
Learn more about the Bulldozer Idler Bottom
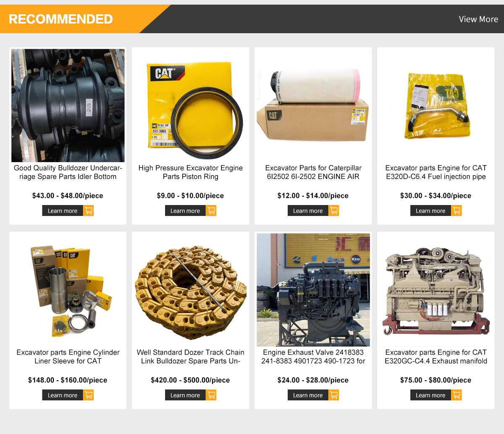click(63, 210)
